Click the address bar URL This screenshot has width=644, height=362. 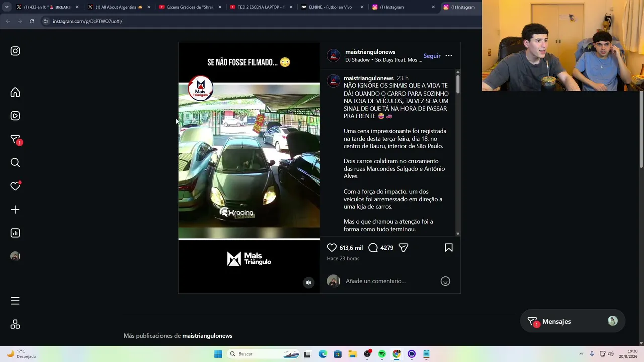88,21
